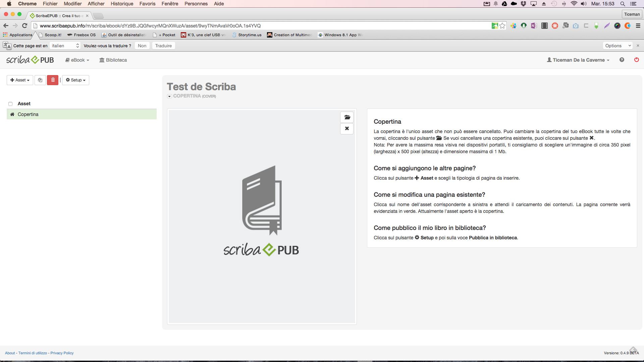The height and width of the screenshot is (362, 644).
Task: Go to Biblioteca library link
Action: tap(113, 60)
